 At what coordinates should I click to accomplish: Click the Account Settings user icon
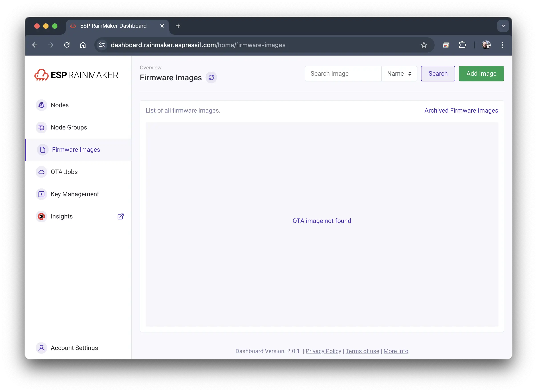(42, 348)
